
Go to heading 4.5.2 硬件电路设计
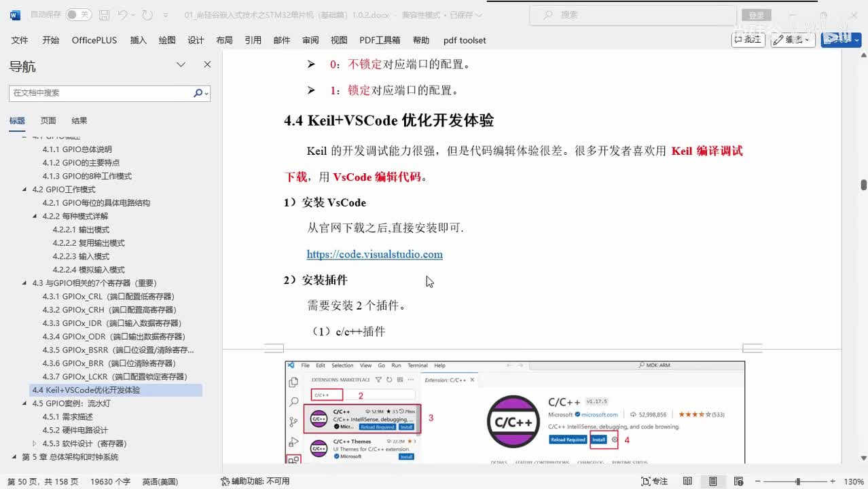(x=75, y=431)
